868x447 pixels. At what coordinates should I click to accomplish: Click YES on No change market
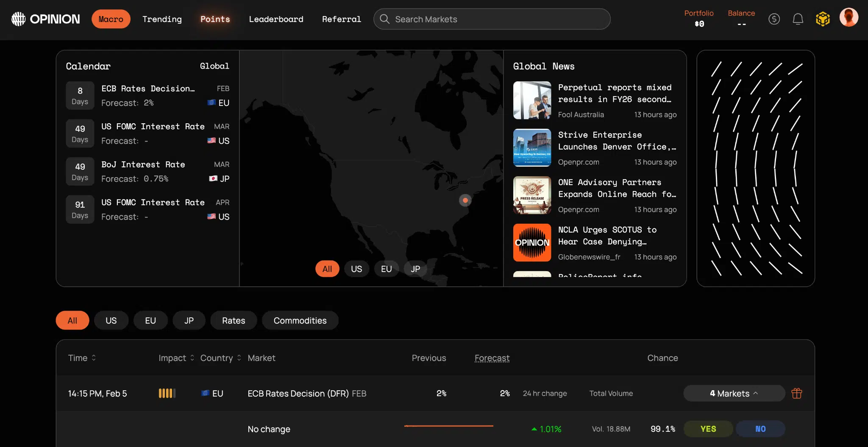pos(708,429)
